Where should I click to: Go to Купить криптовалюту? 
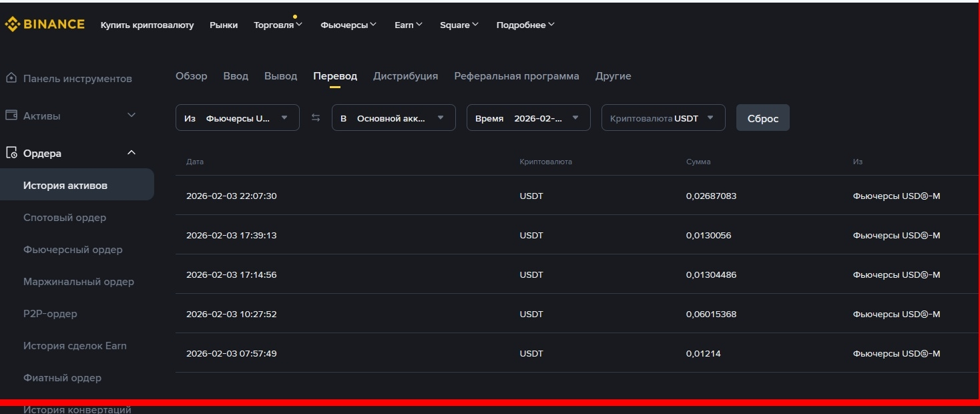click(147, 25)
